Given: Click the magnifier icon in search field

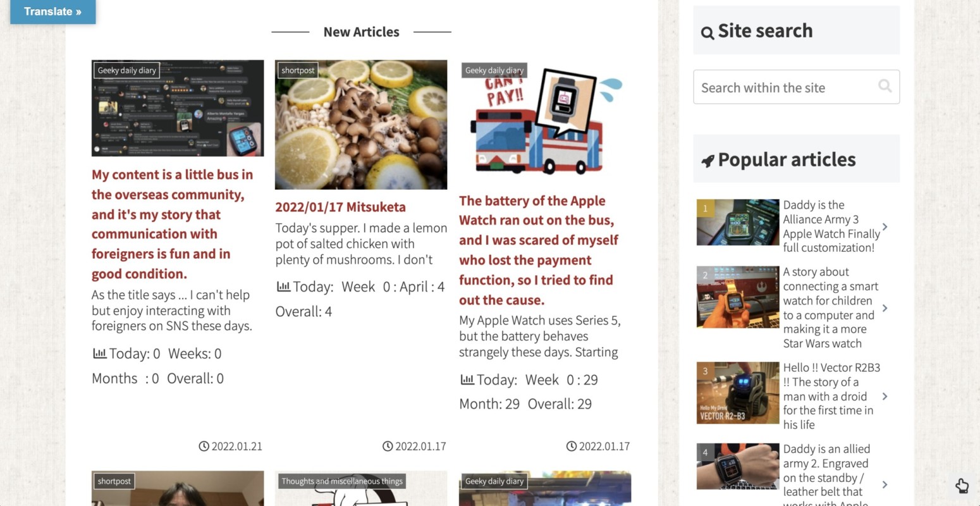Looking at the screenshot, I should point(885,86).
